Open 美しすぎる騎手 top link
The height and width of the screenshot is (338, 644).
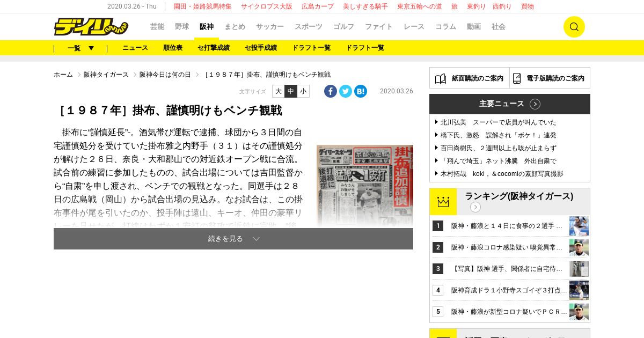coord(365,6)
